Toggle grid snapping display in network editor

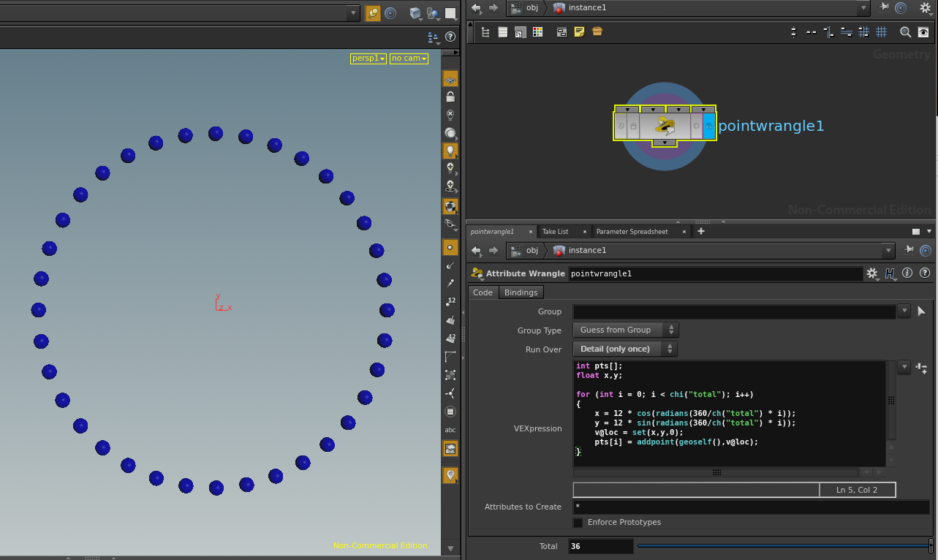click(x=882, y=32)
